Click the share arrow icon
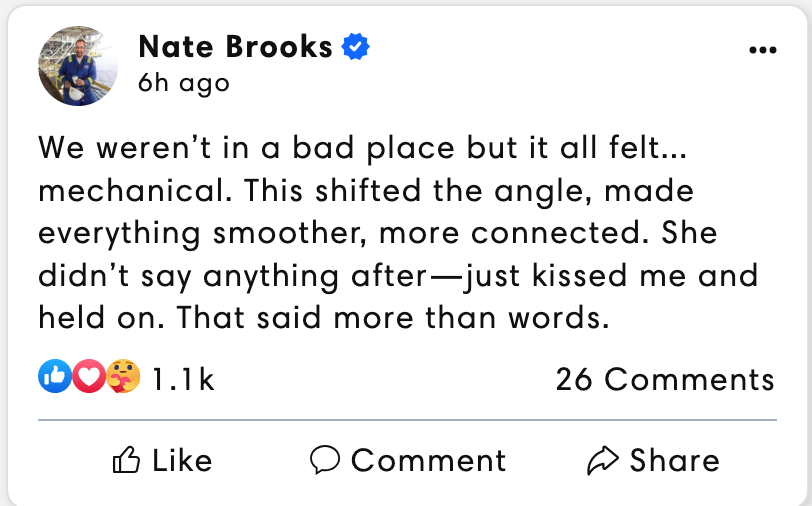812x506 pixels. [602, 460]
